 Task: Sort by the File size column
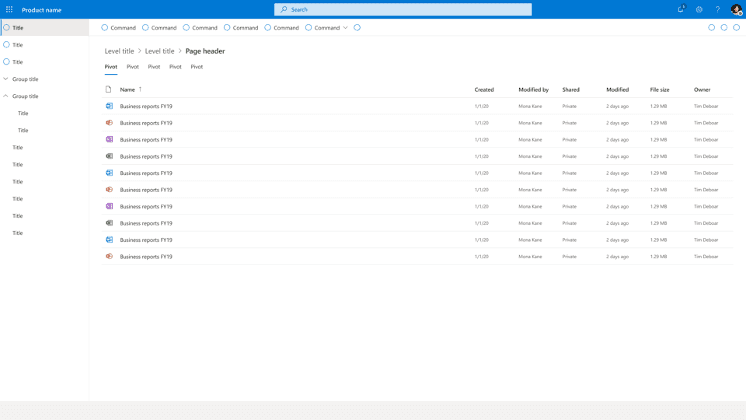point(659,89)
